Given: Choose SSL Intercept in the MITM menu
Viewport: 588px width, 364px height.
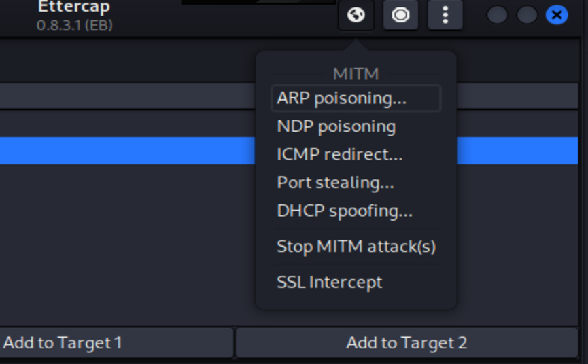Looking at the screenshot, I should (330, 282).
